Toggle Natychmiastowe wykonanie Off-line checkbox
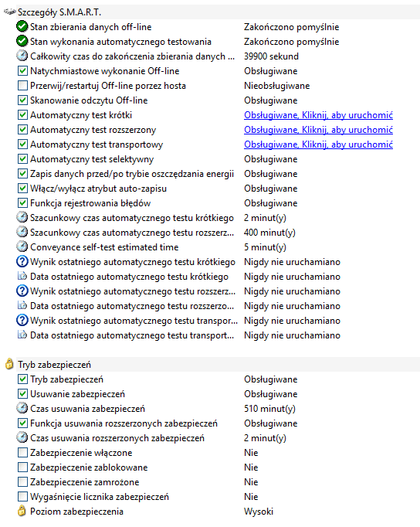420x527 pixels. [22, 70]
